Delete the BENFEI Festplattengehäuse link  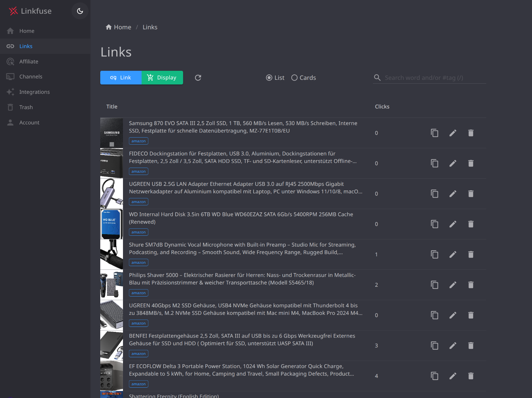[x=471, y=346]
